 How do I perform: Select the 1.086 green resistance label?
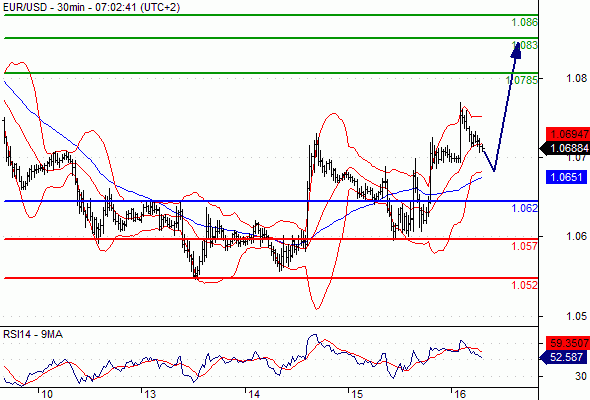click(525, 22)
